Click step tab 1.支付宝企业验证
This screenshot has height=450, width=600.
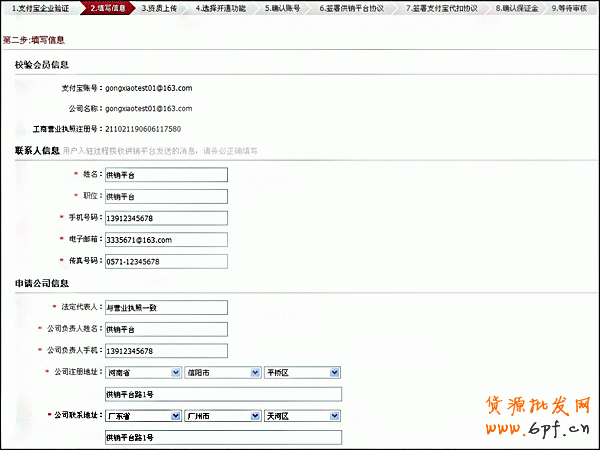tap(40, 8)
